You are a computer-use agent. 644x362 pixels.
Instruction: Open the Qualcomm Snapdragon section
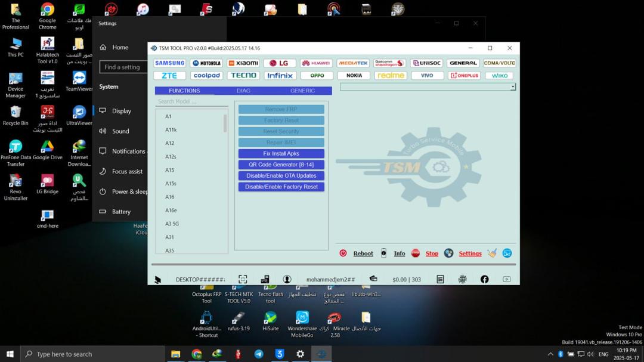tap(390, 63)
